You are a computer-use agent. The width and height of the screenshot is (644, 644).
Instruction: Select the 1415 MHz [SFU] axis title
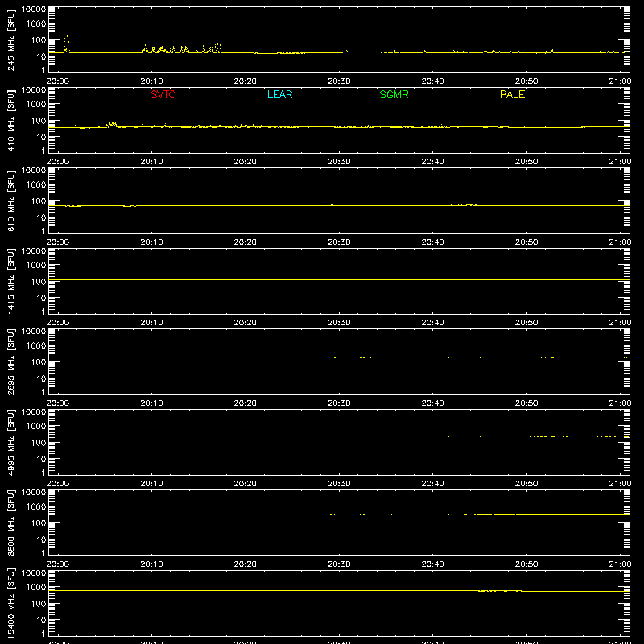[x=10, y=281]
